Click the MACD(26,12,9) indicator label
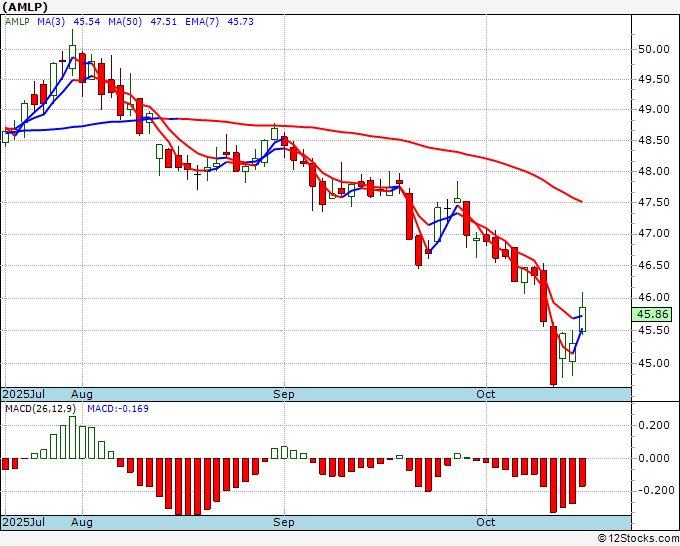680x546 pixels. click(40, 409)
